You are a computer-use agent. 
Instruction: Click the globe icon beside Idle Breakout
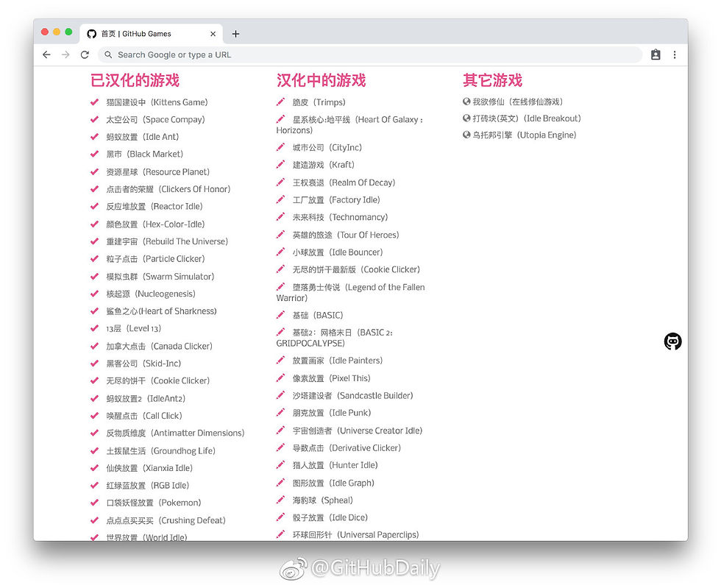466,118
